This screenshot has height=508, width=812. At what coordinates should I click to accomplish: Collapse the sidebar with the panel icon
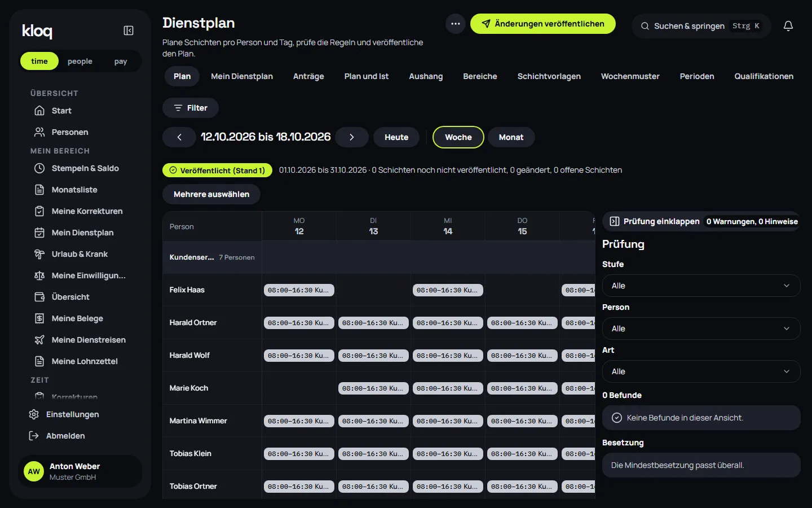[x=129, y=30]
